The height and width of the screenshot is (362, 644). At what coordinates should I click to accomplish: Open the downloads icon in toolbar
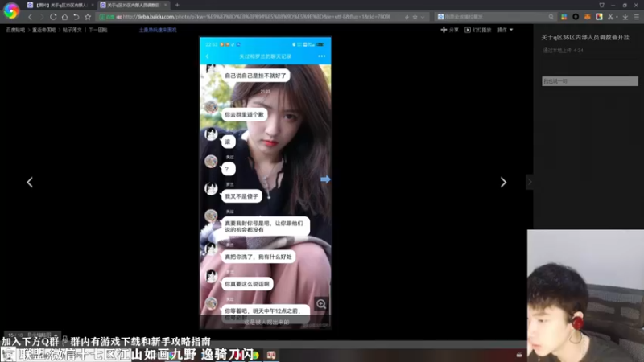click(625, 17)
